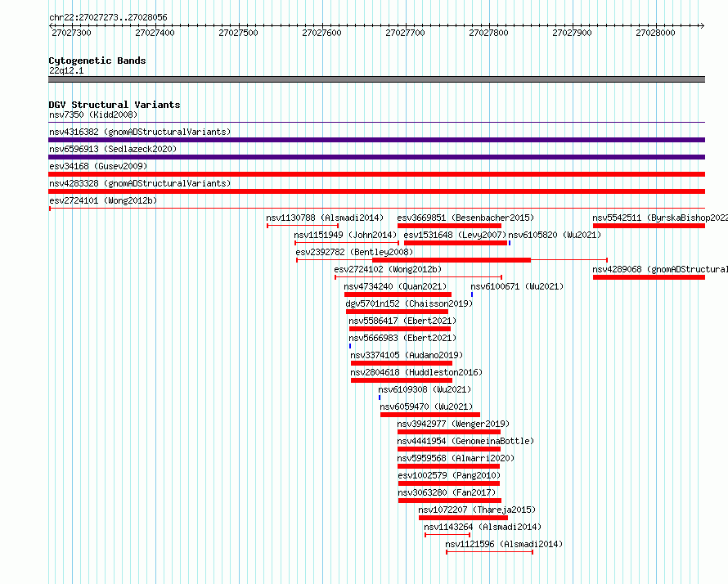Click the chr22:27027273..27028056 position label
Viewport: 728px width, 584px height.
[x=108, y=17]
